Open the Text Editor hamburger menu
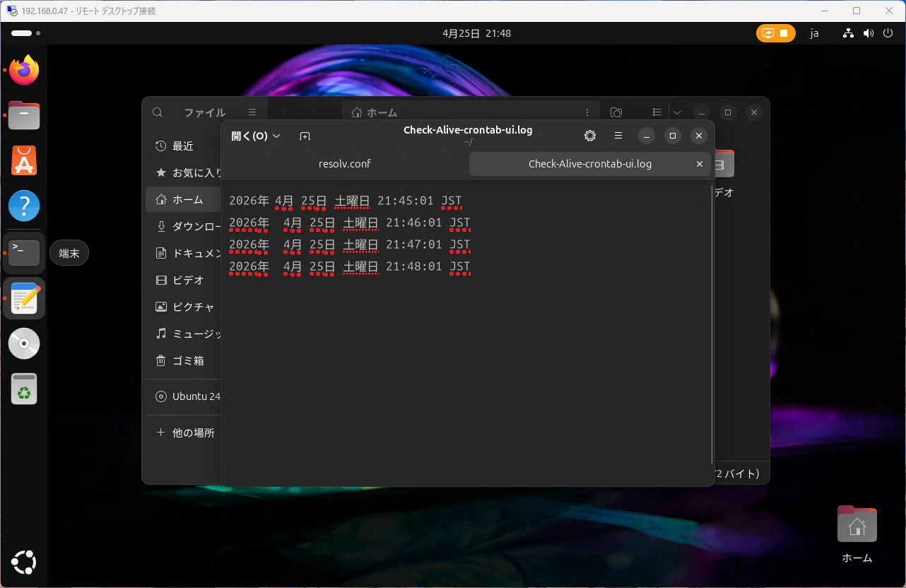The image size is (906, 588). point(618,136)
